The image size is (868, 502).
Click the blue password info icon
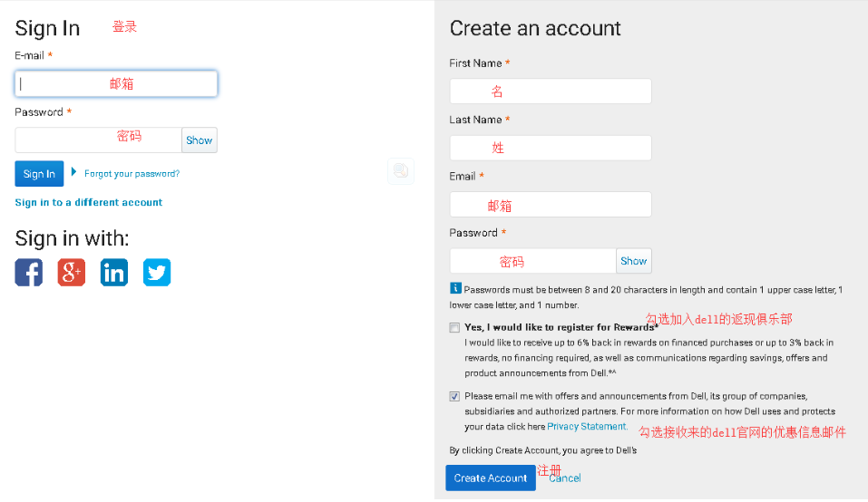pos(455,289)
